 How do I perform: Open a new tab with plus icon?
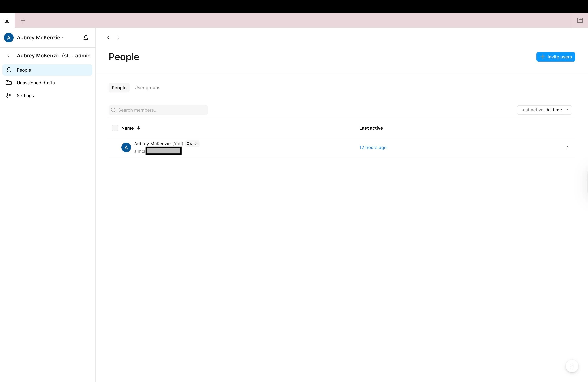tap(23, 20)
